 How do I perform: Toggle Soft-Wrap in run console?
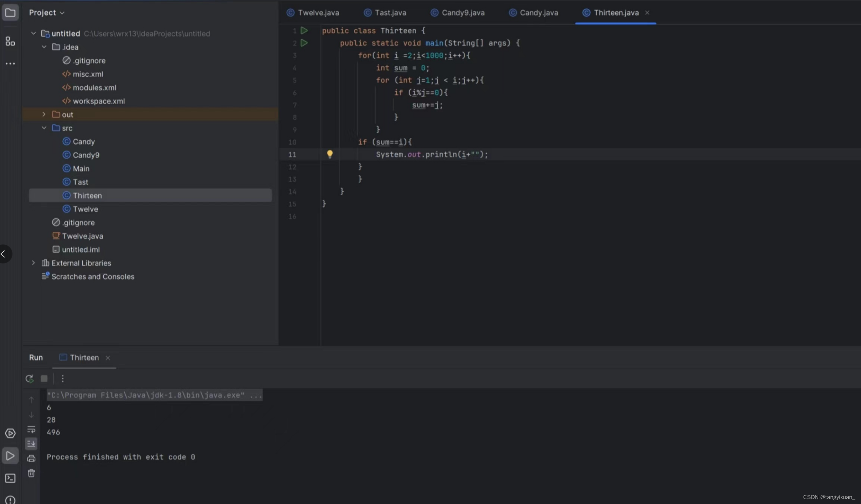pos(31,429)
